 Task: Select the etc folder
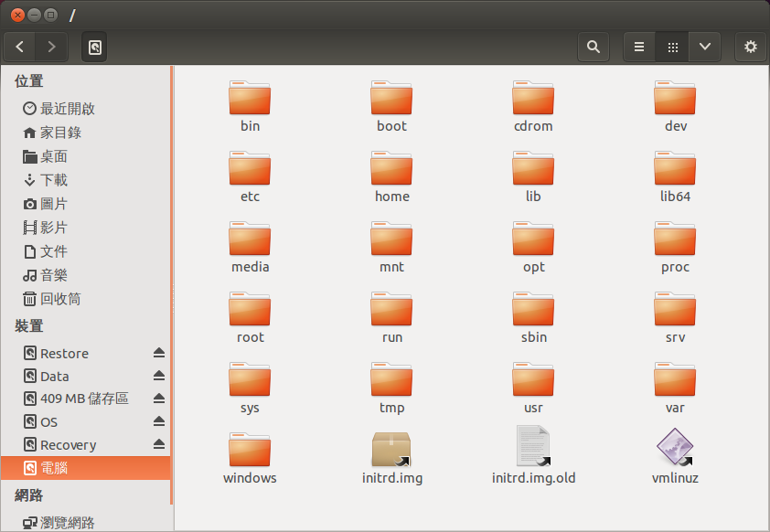250,177
